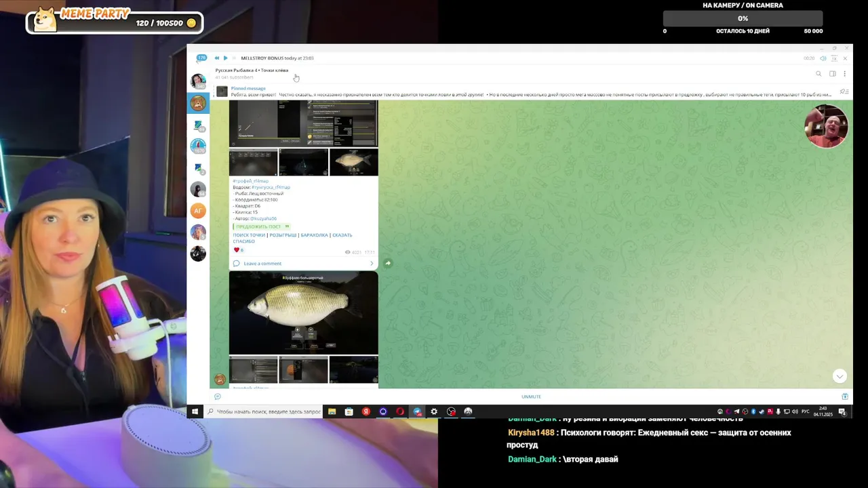This screenshot has width=868, height=488.
Task: Show the pinned messages list icon
Action: (x=844, y=91)
